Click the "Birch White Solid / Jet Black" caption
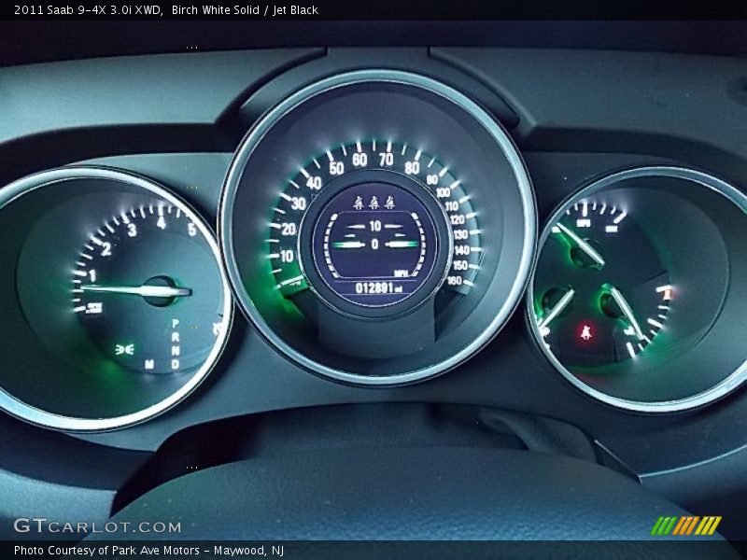 tap(245, 10)
